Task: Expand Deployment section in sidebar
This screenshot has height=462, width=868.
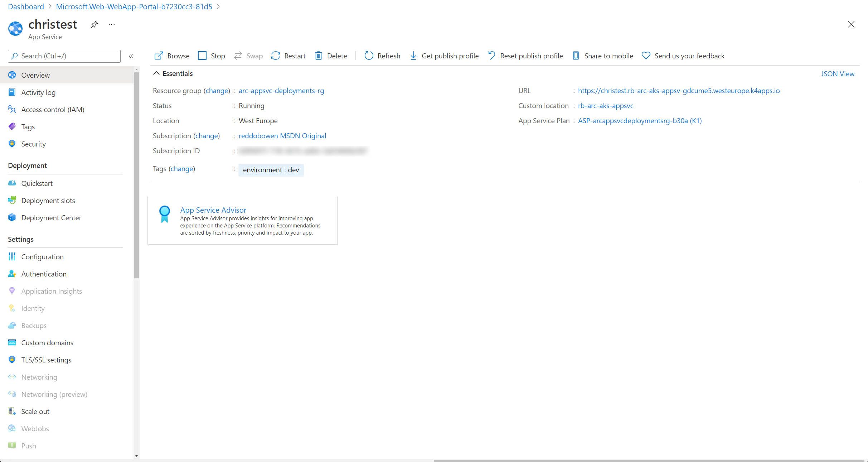Action: [27, 165]
